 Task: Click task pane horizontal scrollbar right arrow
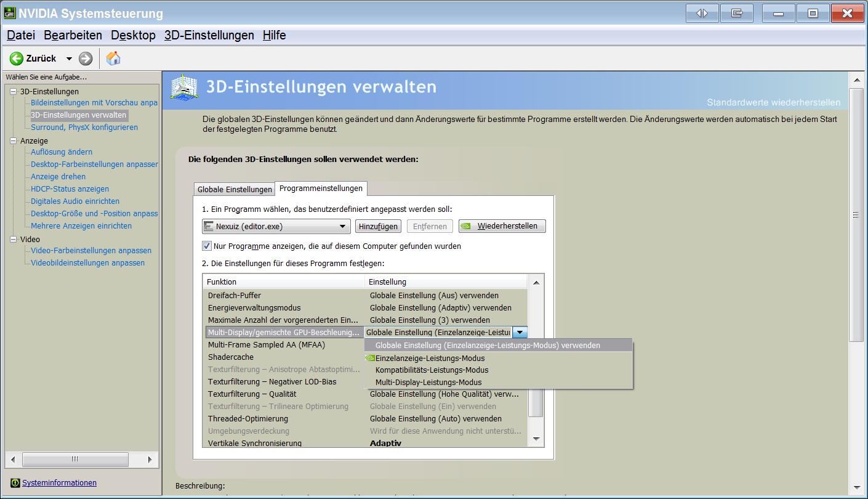[149, 459]
